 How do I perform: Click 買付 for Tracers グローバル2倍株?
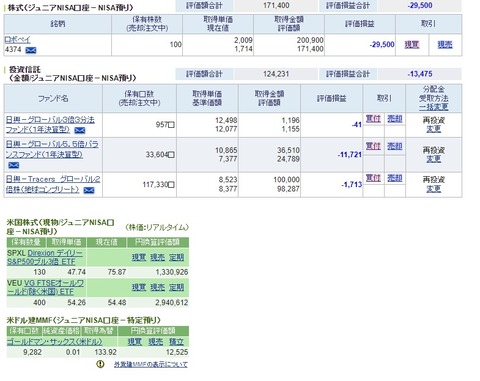tap(373, 178)
